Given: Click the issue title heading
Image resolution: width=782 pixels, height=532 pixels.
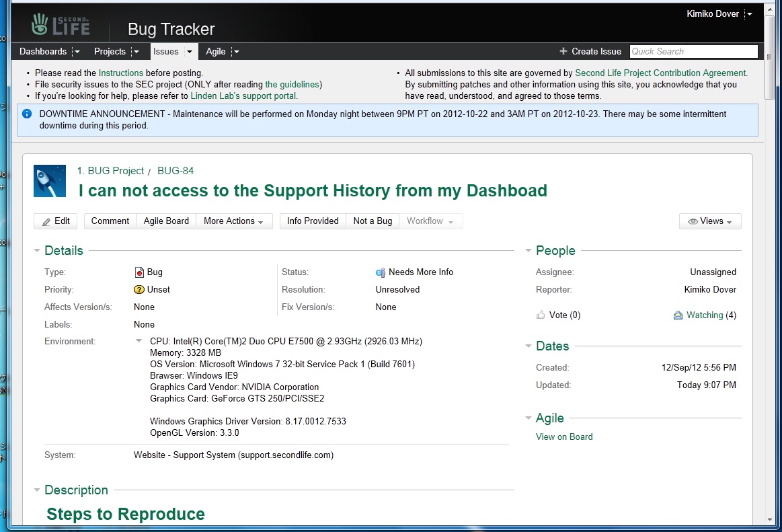Looking at the screenshot, I should pyautogui.click(x=313, y=190).
